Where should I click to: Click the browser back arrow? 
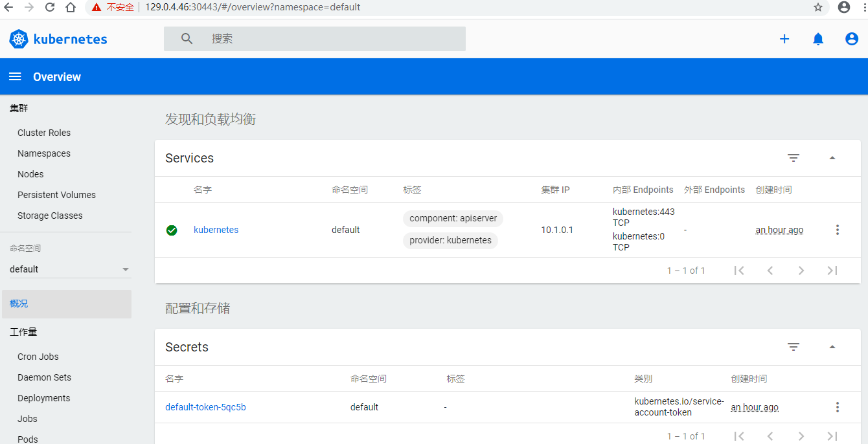[8, 8]
